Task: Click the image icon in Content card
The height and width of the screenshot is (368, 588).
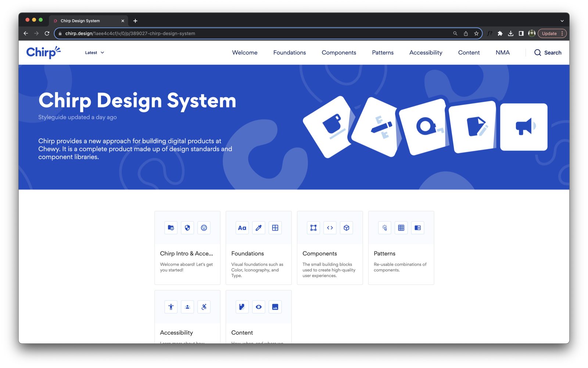Action: coord(275,307)
